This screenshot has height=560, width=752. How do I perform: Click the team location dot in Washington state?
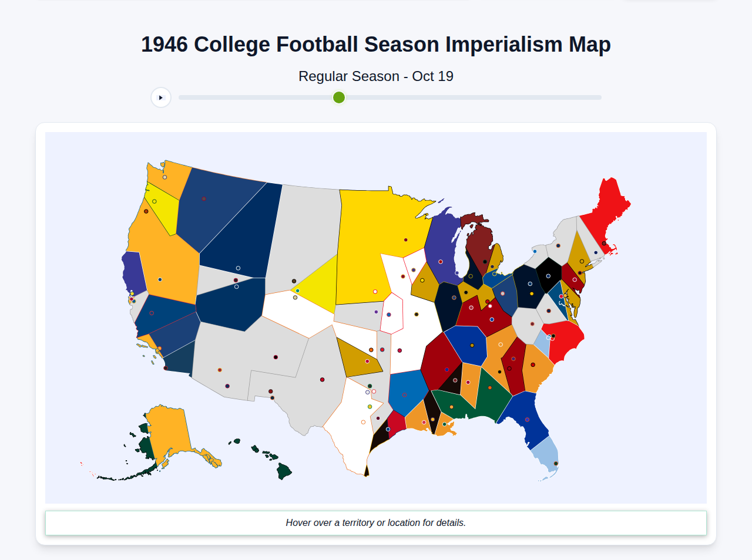164,177
